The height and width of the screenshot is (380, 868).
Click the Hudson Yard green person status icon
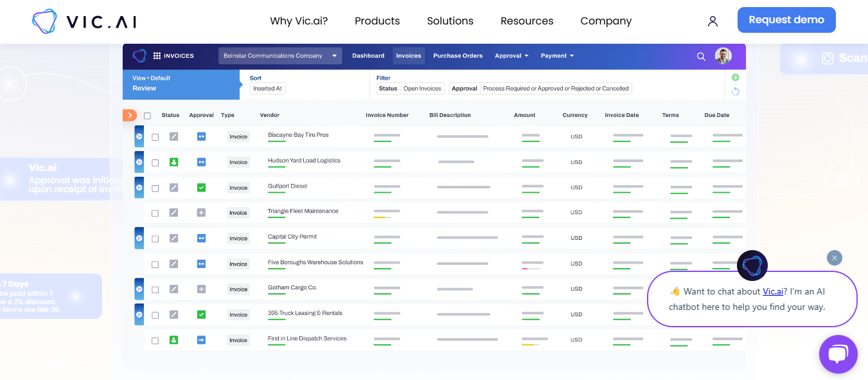coord(173,162)
